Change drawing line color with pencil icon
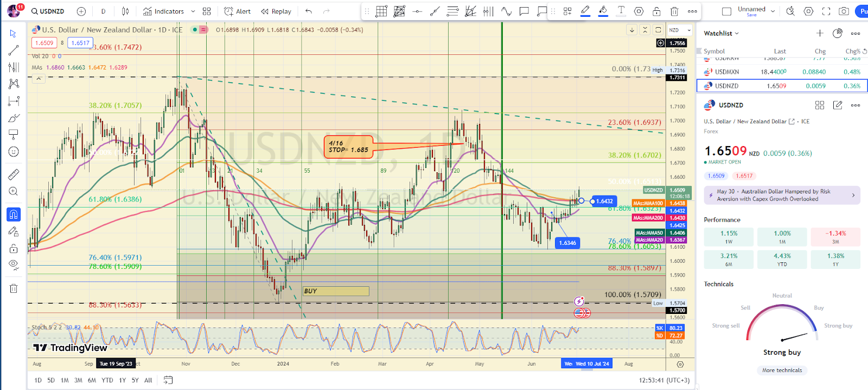The image size is (868, 390). point(585,11)
